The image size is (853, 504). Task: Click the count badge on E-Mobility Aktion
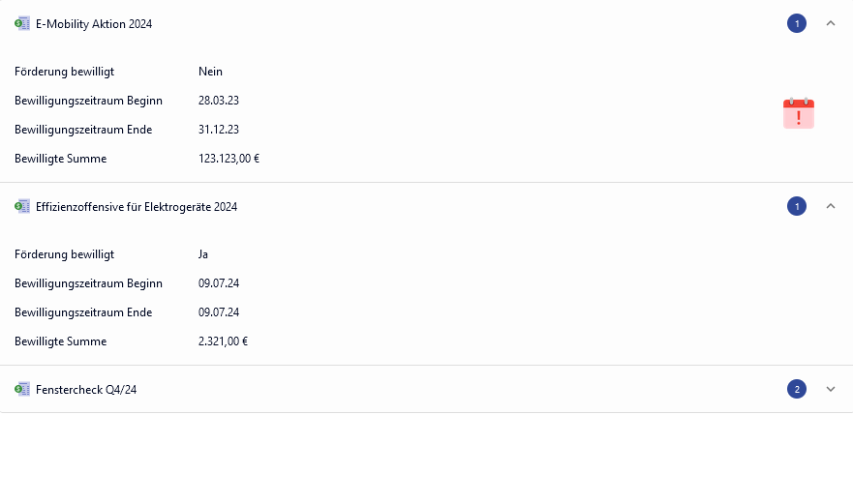click(797, 23)
